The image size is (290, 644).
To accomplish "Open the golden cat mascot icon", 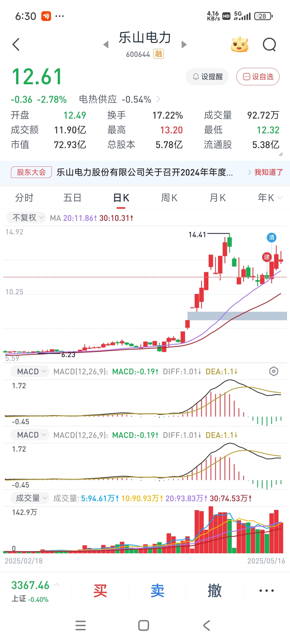I will point(240,44).
